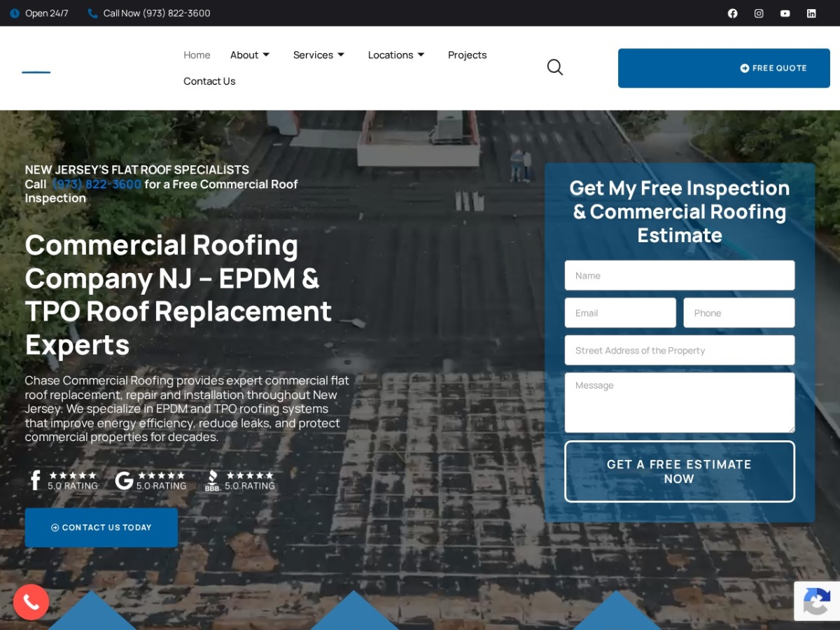Open the Contact Us menu item

pos(209,81)
